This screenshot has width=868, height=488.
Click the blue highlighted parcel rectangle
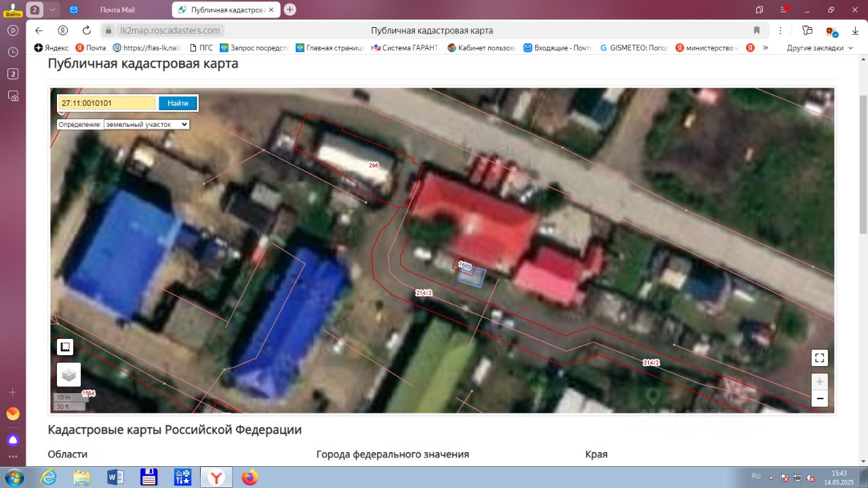tap(473, 277)
